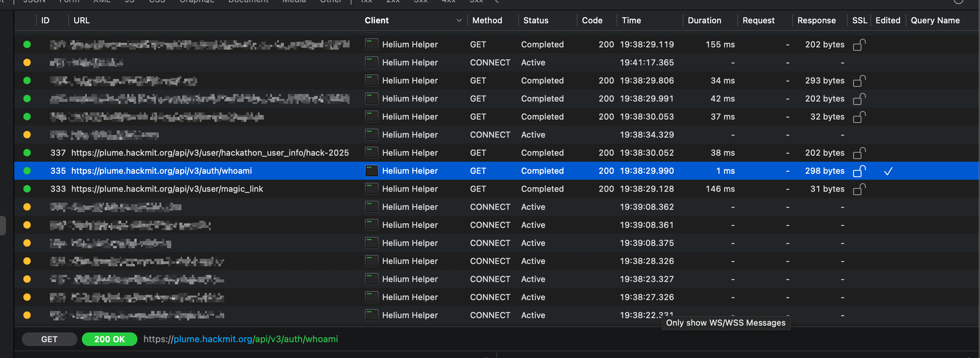980x358 pixels.
Task: Click the Status column header
Action: pyautogui.click(x=535, y=21)
